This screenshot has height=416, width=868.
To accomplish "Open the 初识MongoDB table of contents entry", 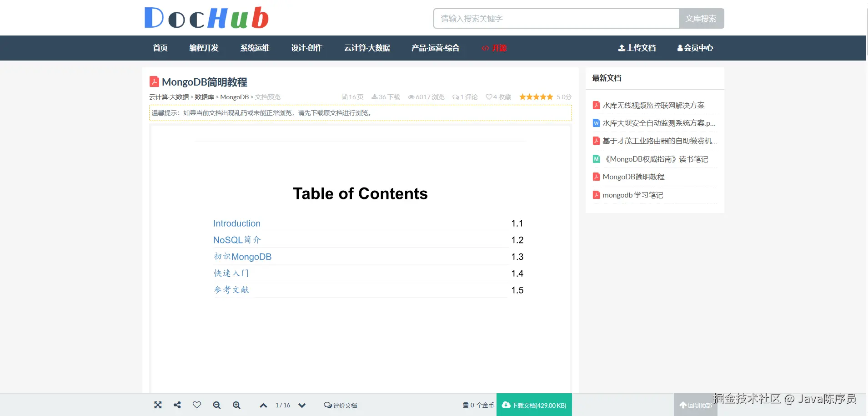I will click(x=242, y=257).
